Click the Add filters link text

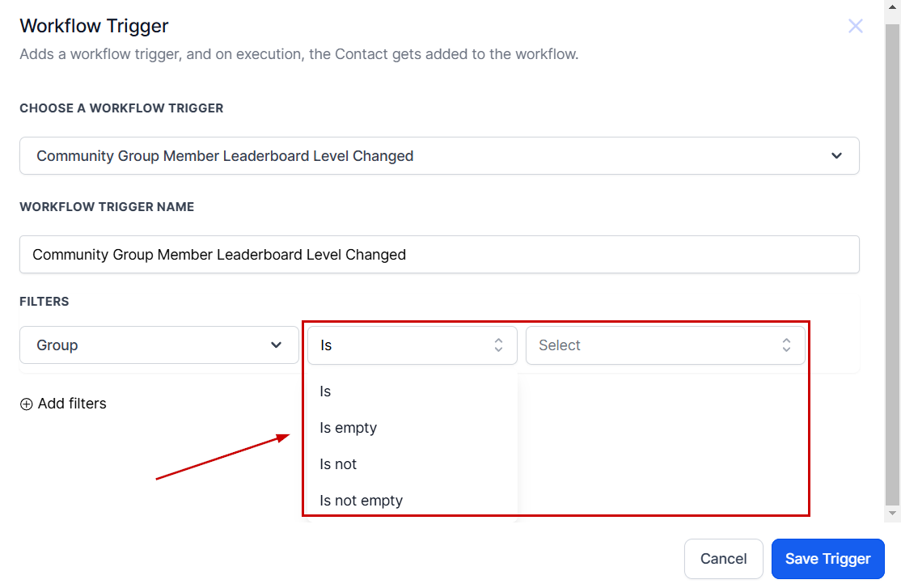coord(72,404)
